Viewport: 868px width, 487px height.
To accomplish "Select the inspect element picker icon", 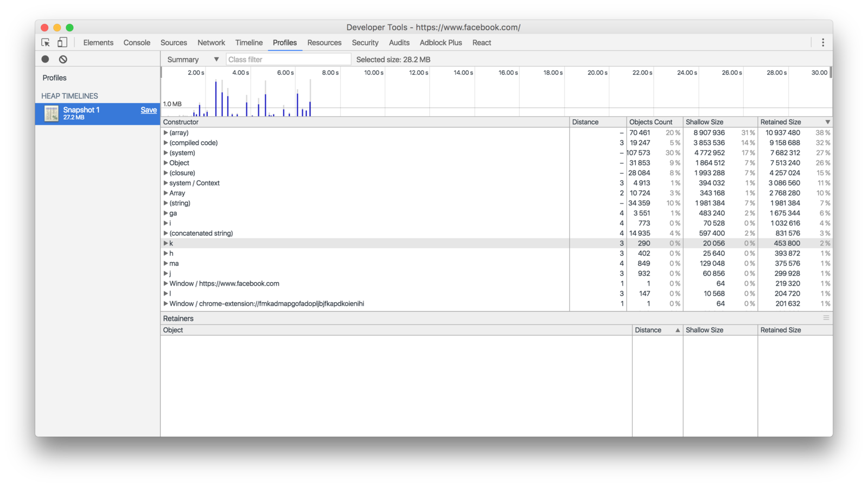I will (46, 42).
